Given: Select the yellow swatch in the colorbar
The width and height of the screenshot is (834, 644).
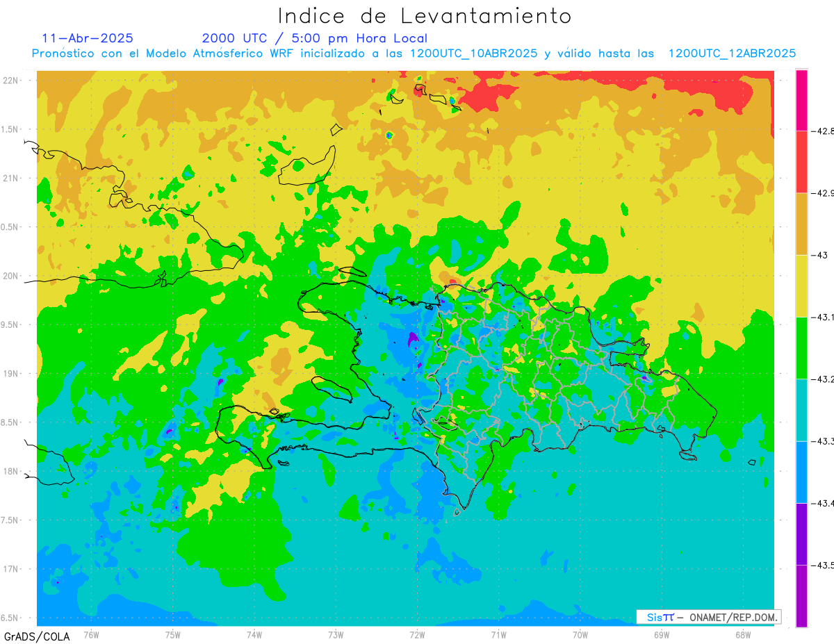Looking at the screenshot, I should coord(801,286).
